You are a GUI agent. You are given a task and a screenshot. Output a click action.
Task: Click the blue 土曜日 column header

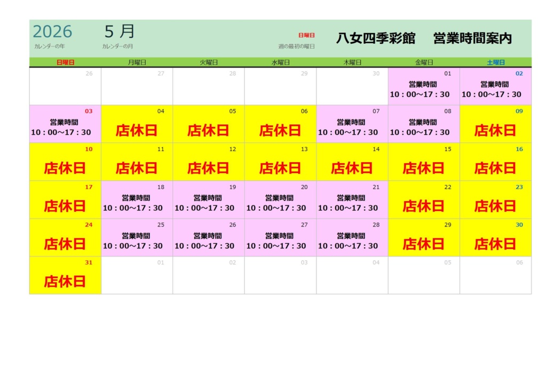pyautogui.click(x=495, y=62)
